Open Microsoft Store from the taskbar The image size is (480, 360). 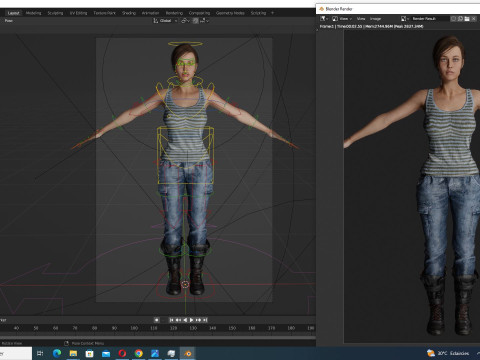tap(90, 353)
